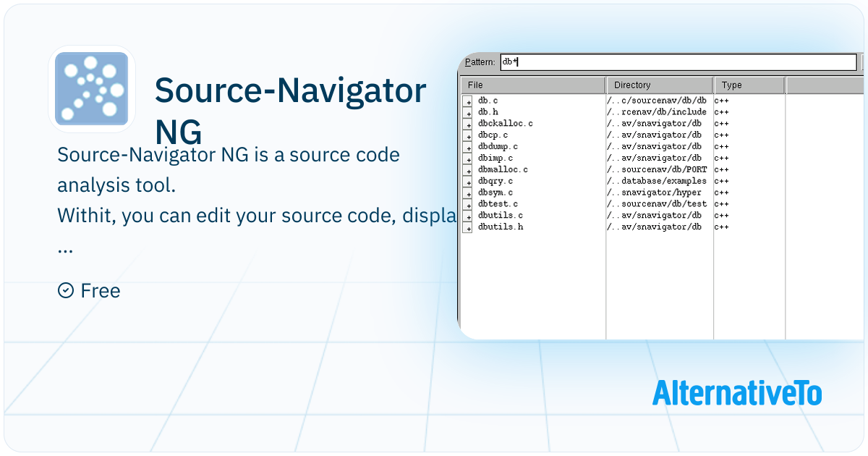Expand the dbqry.c file entry
868x456 pixels.
click(x=468, y=182)
